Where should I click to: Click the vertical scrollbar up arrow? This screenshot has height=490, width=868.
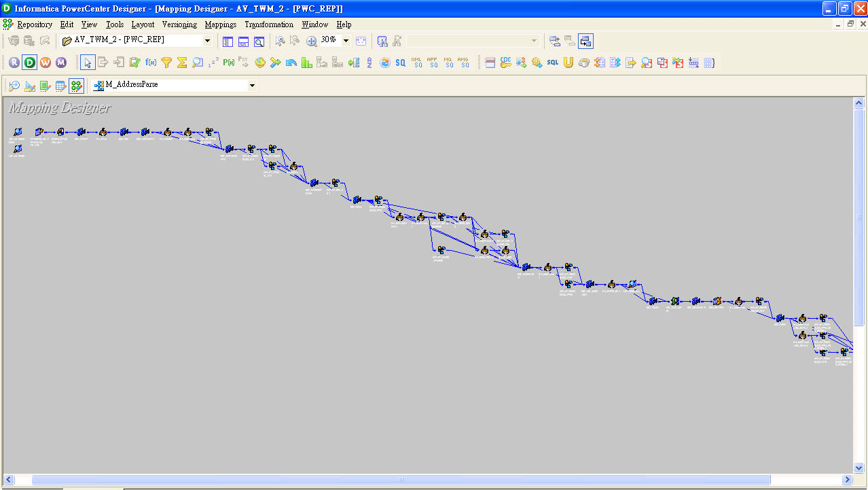pos(859,103)
